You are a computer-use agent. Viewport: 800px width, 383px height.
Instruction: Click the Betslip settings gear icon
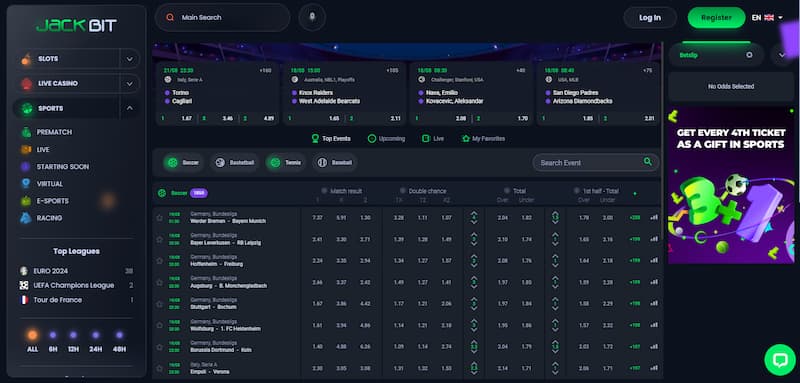point(749,55)
